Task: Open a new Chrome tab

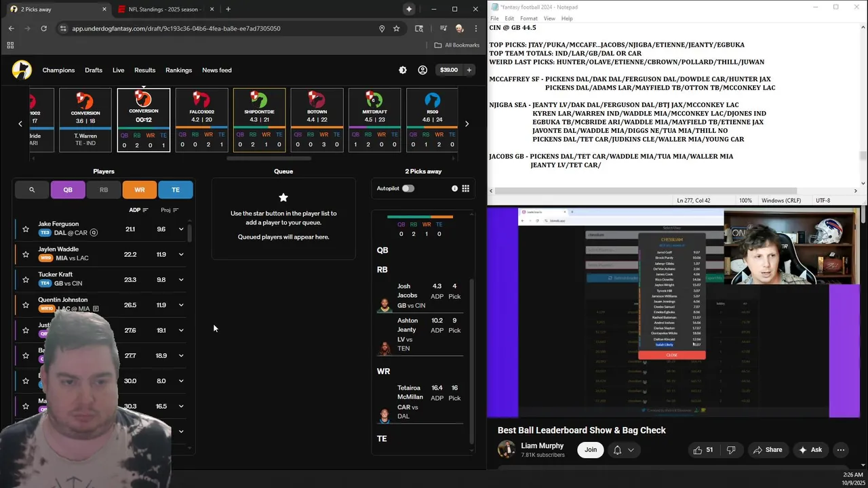Action: [228, 9]
